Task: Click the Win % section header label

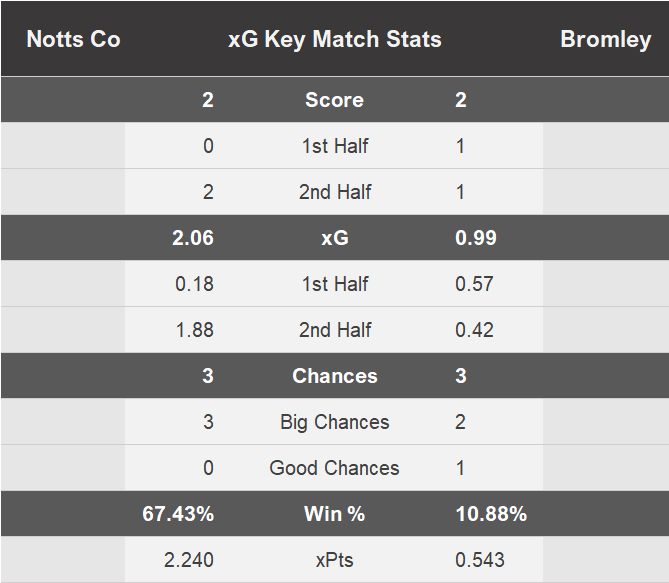Action: click(334, 514)
